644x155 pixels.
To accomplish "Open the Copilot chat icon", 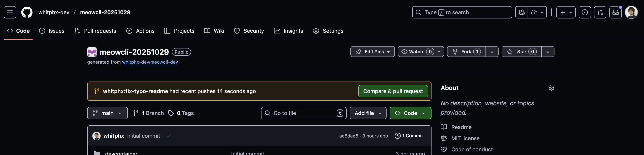I will click(521, 12).
